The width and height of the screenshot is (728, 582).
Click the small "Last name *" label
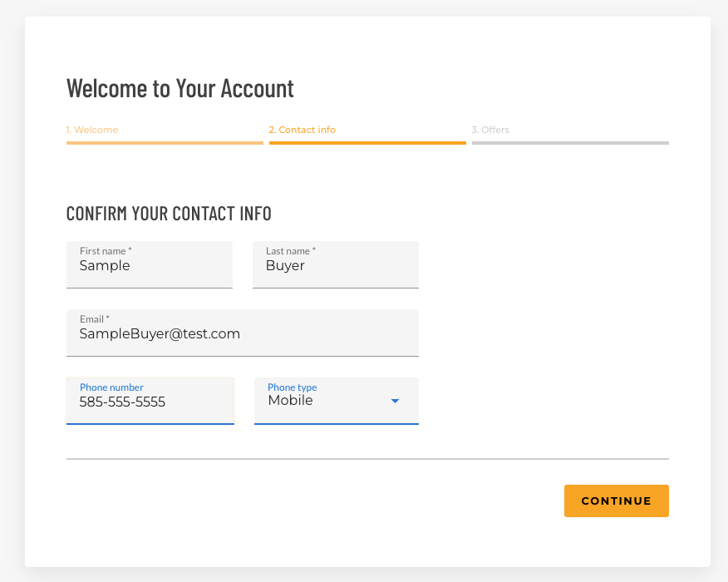(x=291, y=251)
